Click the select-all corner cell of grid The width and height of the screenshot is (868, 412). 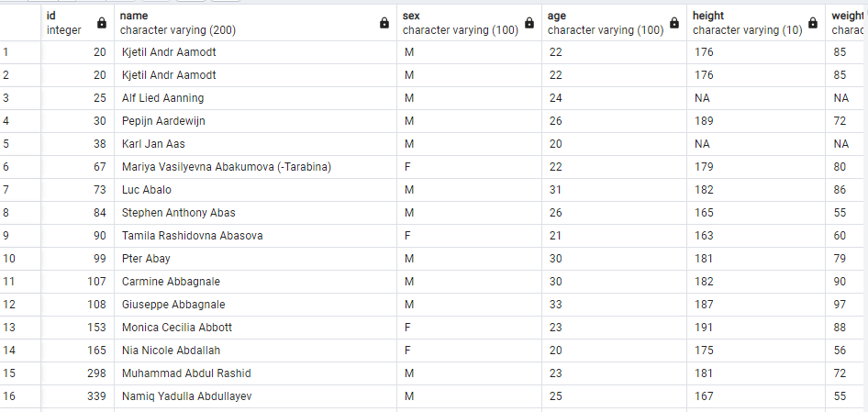20,23
